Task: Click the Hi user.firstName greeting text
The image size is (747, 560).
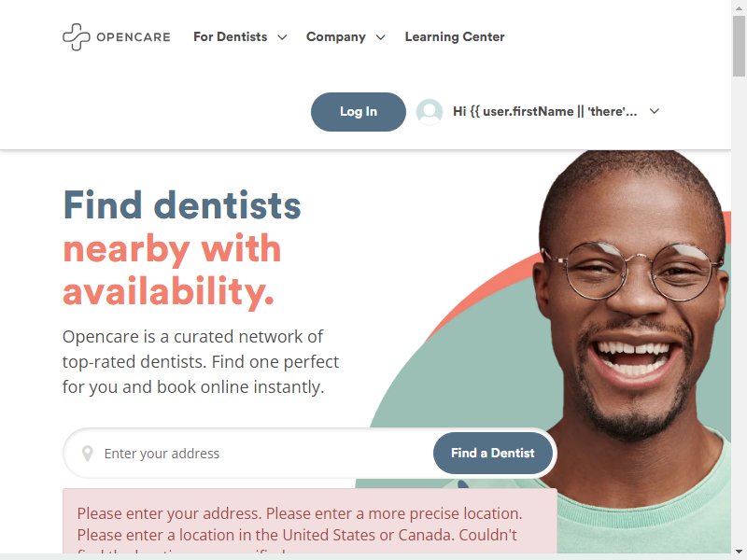Action: tap(545, 111)
